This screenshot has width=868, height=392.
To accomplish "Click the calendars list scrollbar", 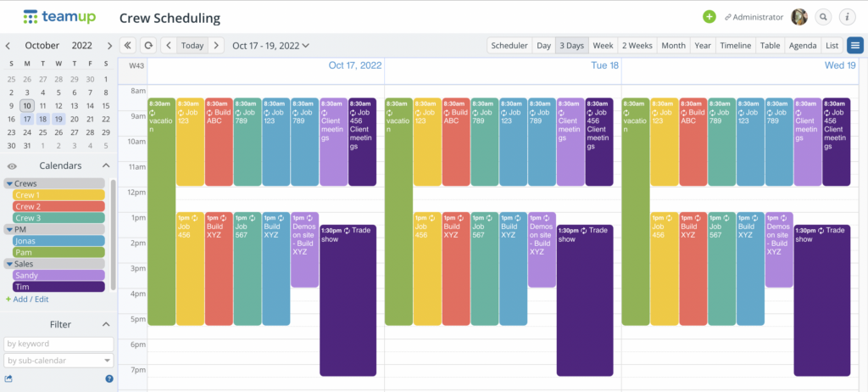I will tap(114, 234).
